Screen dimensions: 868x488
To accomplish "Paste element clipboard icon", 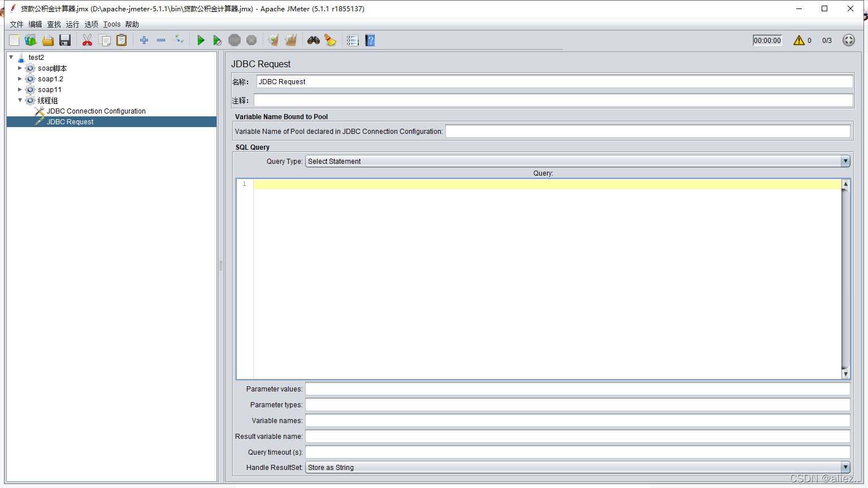I will [x=121, y=40].
